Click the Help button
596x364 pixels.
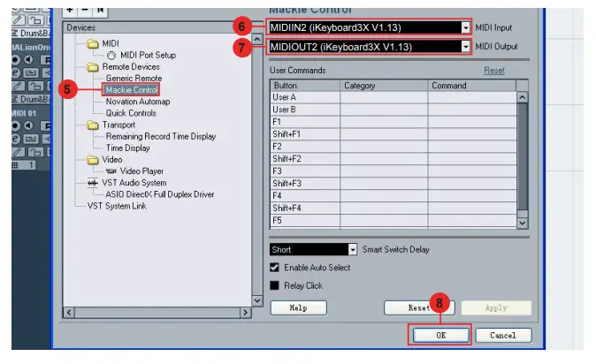[298, 307]
